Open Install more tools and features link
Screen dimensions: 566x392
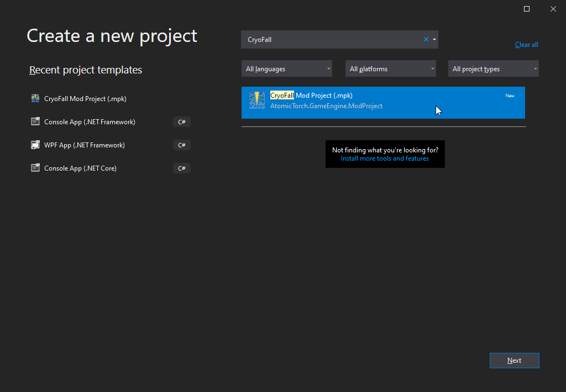pos(385,158)
